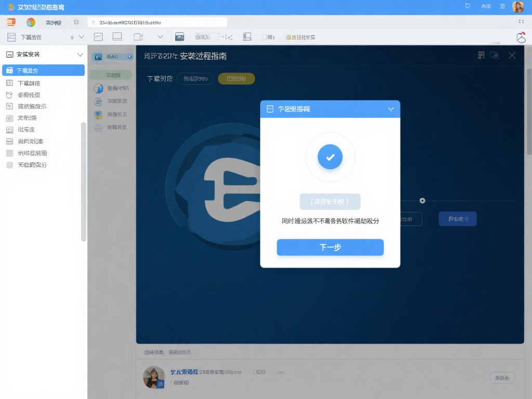Screen dimensions: 532x399
Task: Close the blue installation guide panel with X
Action: (512, 56)
